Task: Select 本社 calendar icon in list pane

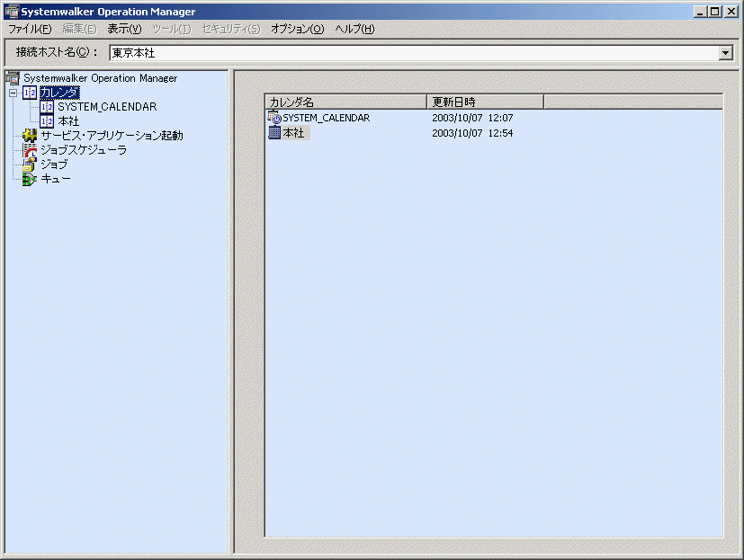Action: coord(274,132)
